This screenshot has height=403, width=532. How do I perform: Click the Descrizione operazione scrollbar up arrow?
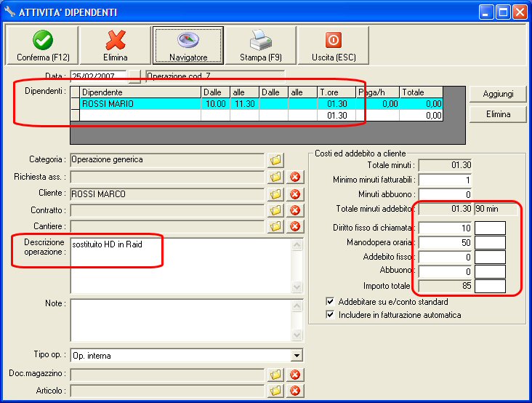tap(297, 245)
